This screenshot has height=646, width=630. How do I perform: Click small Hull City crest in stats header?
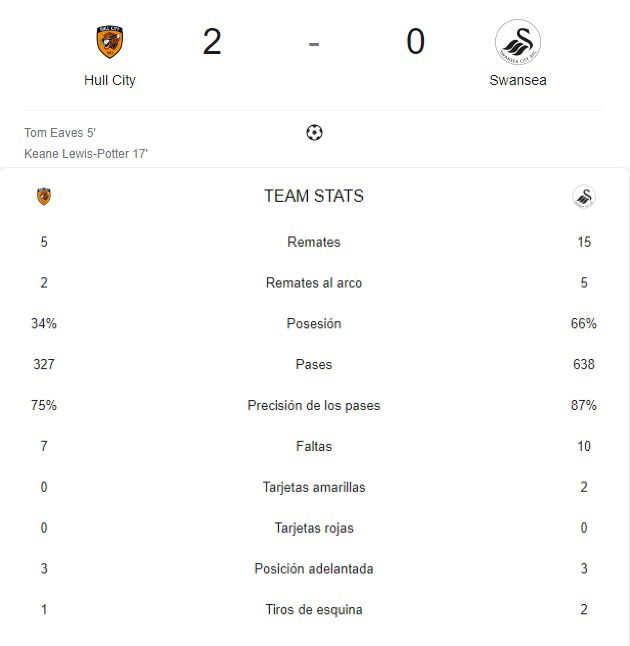point(44,196)
